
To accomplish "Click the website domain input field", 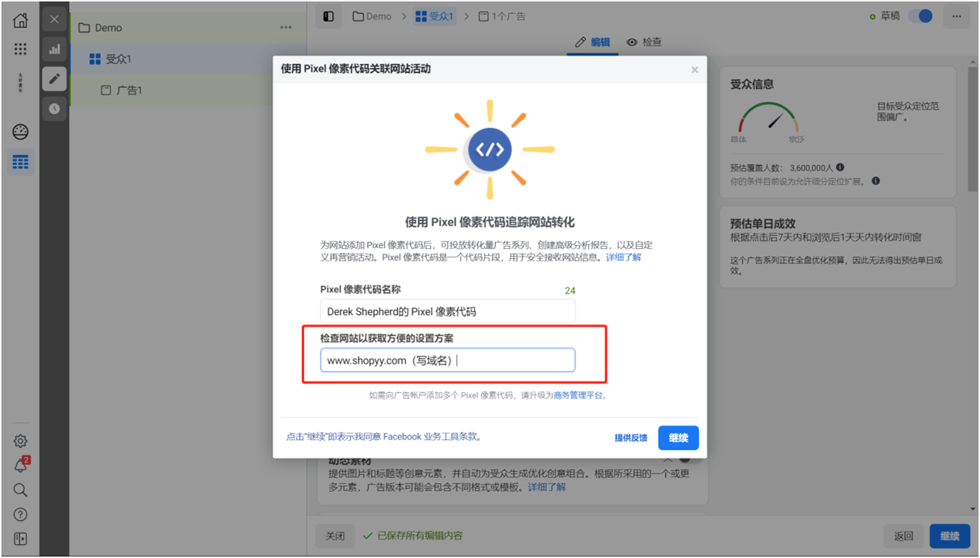I will (448, 359).
